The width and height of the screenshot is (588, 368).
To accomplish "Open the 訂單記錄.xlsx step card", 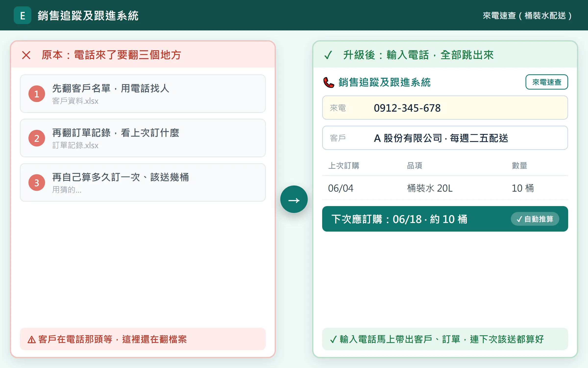I will point(143,138).
